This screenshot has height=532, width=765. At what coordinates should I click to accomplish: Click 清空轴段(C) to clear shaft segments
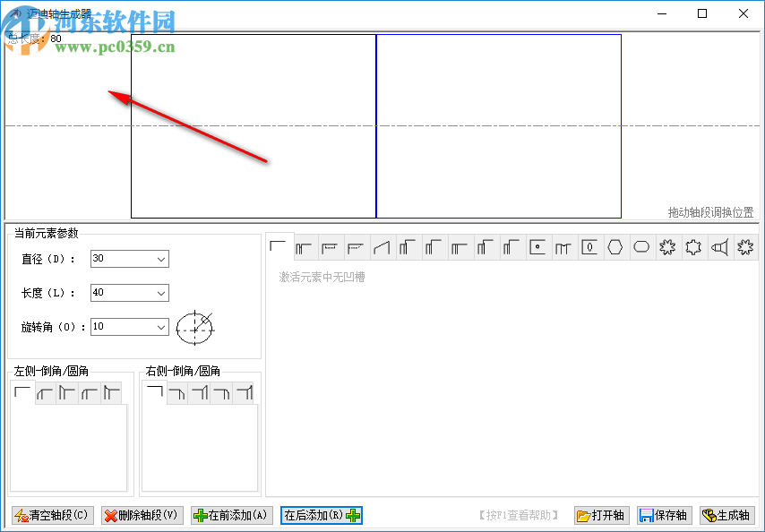pyautogui.click(x=52, y=515)
